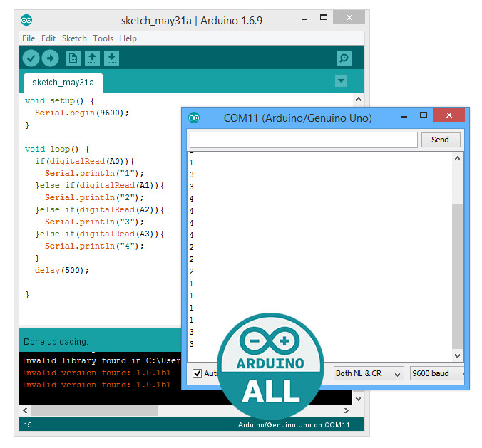Open the Tools menu

103,38
